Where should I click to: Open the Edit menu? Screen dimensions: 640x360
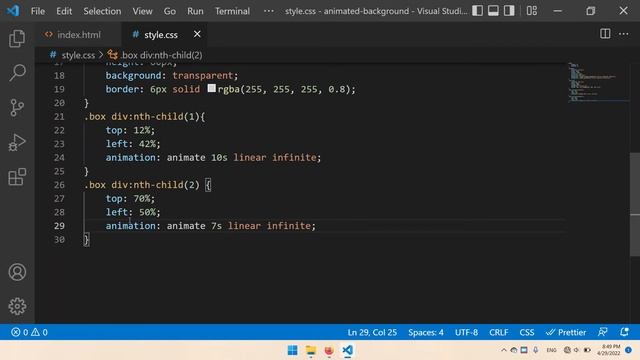point(64,11)
